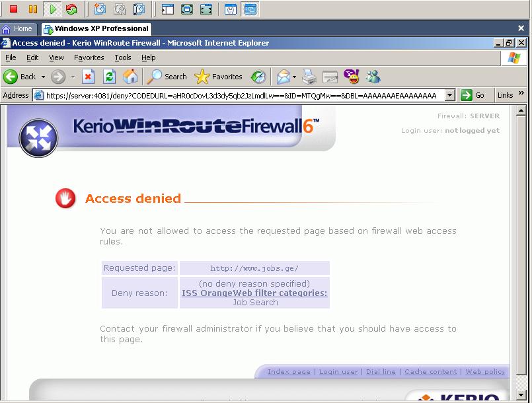Go back in Internet Explorer
This screenshot has width=532, height=403.
coord(19,77)
